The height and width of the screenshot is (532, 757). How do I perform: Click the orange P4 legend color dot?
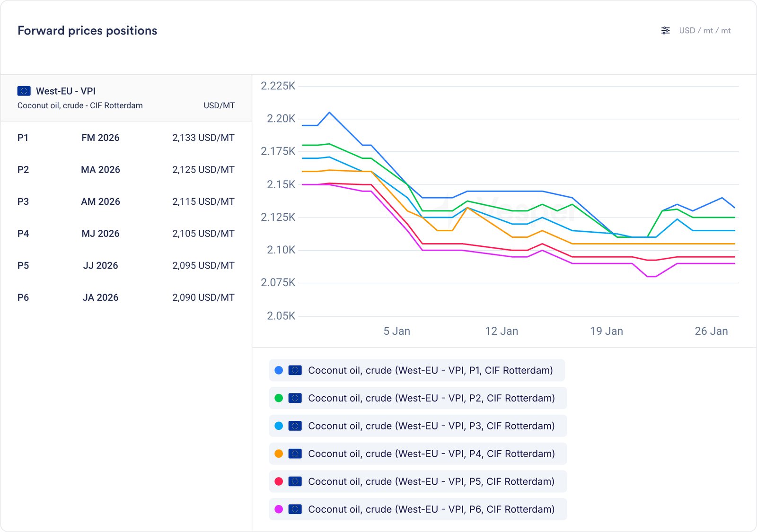click(279, 454)
